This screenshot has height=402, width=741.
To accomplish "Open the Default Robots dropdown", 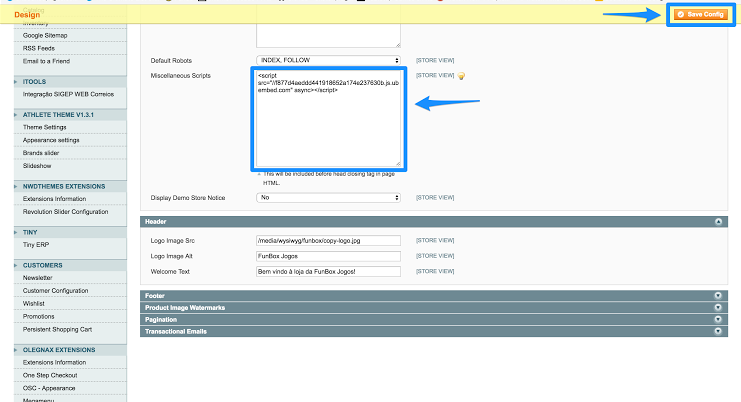I will (328, 60).
